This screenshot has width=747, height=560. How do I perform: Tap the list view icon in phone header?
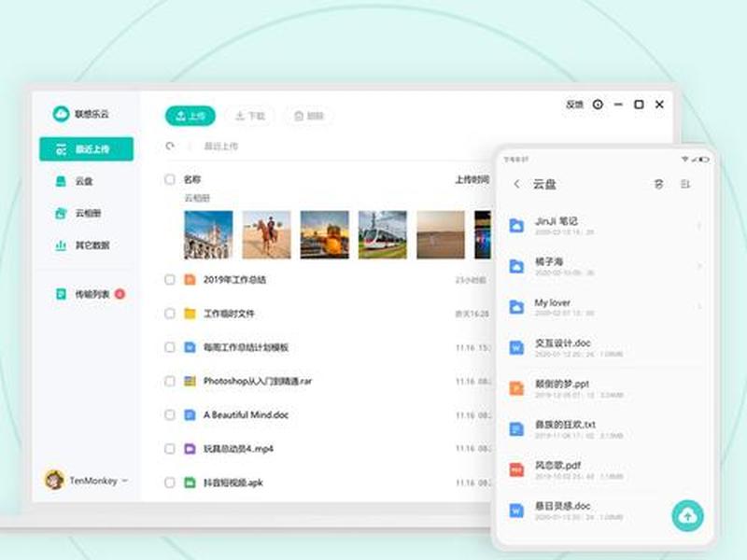coord(685,184)
